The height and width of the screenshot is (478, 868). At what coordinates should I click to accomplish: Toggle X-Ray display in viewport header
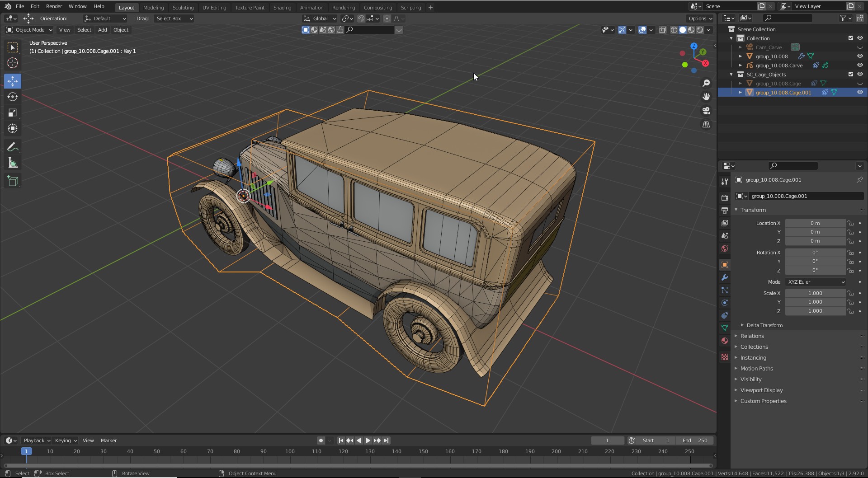click(x=662, y=30)
